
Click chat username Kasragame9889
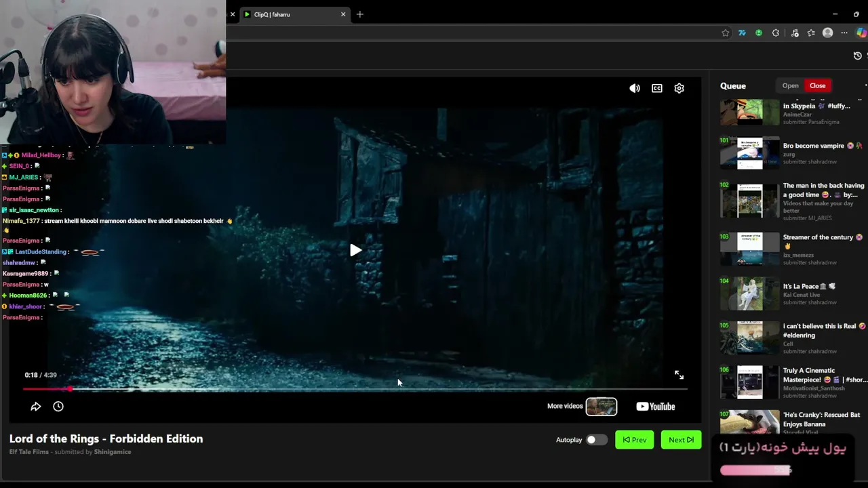point(26,273)
